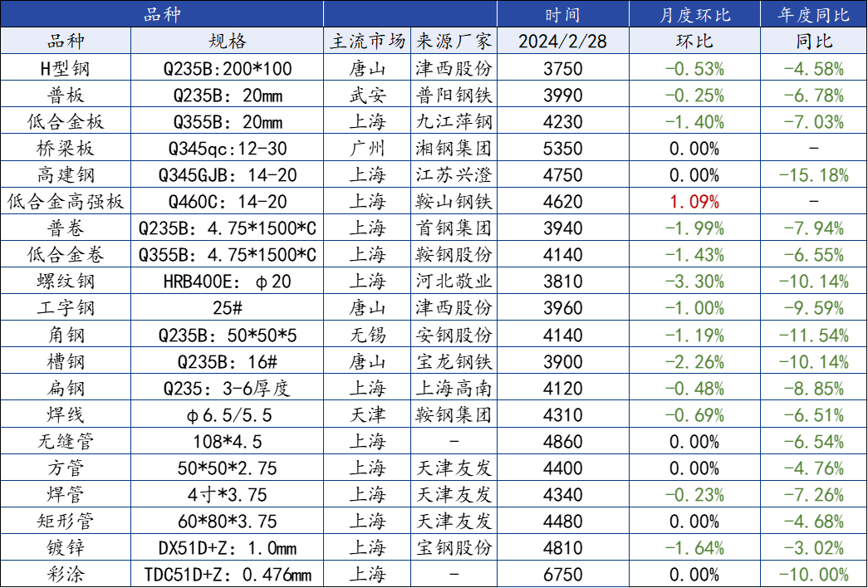This screenshot has width=868, height=588.
Task: Select the 扁钢 product cell
Action: (66, 388)
